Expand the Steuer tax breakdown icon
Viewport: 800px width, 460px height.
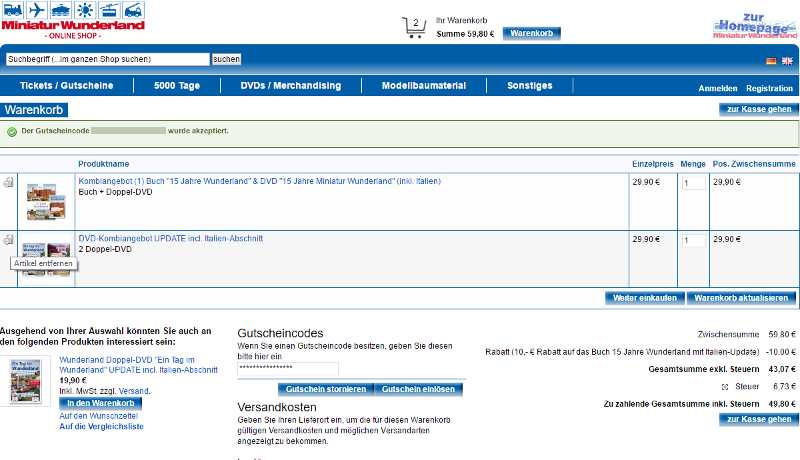click(725, 385)
